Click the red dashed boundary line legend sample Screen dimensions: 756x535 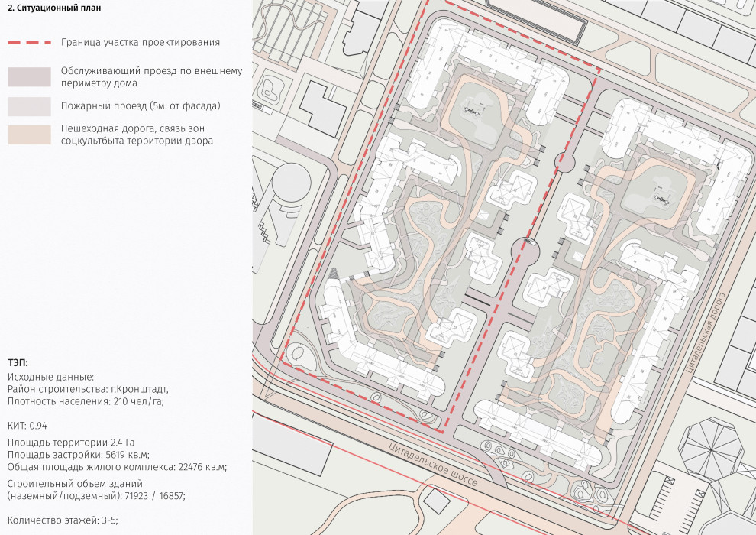(30, 43)
